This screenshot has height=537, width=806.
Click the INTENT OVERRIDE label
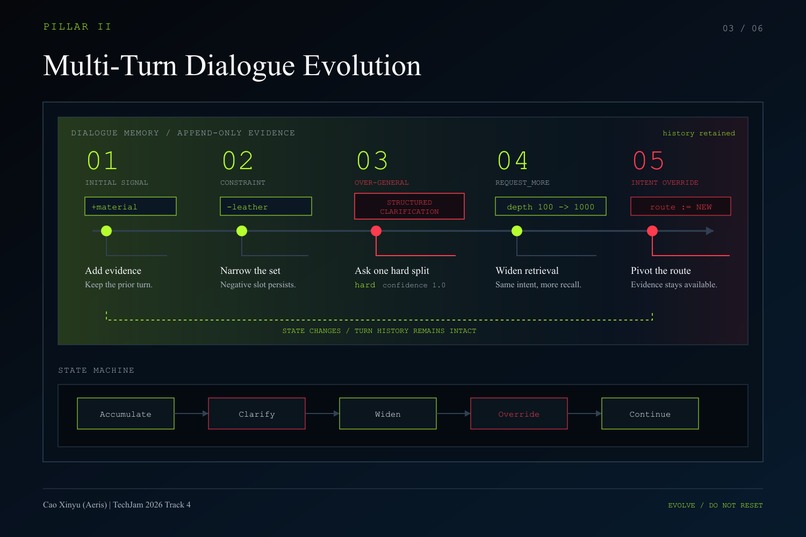click(665, 182)
